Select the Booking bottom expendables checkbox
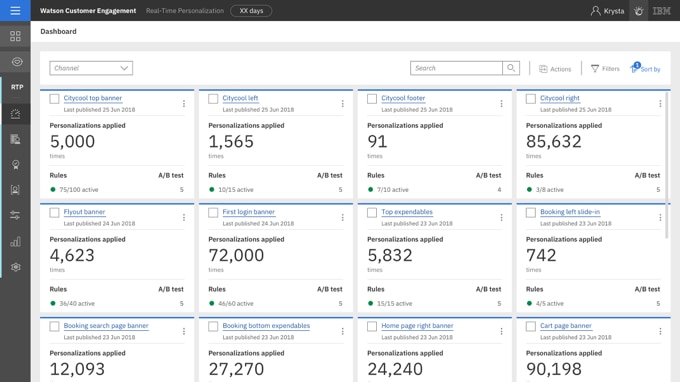The image size is (680, 382). (213, 326)
